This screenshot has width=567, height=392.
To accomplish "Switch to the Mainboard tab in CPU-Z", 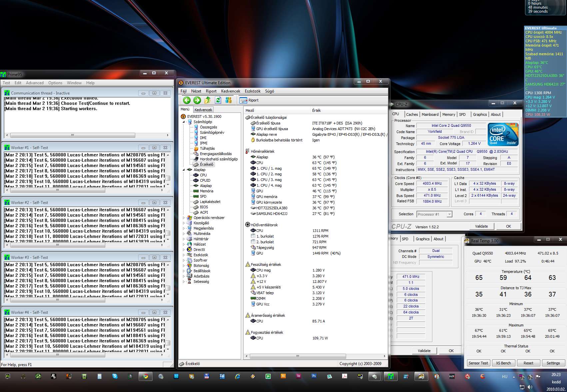I will (430, 114).
